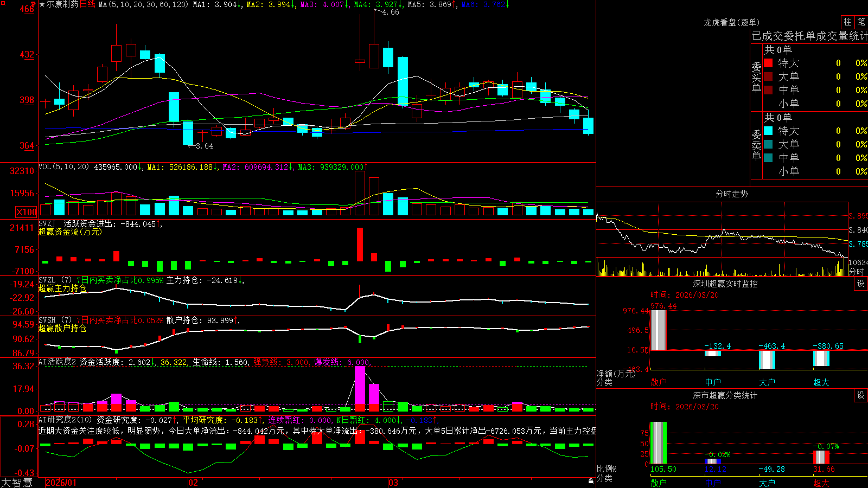
Task: Click the 3.64 low price label
Action: [x=205, y=146]
